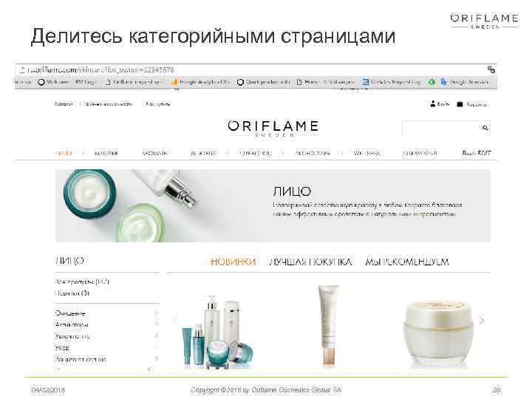This screenshot has width=532, height=399.
Task: Click the Google Translate bookmark icon
Action: click(443, 82)
